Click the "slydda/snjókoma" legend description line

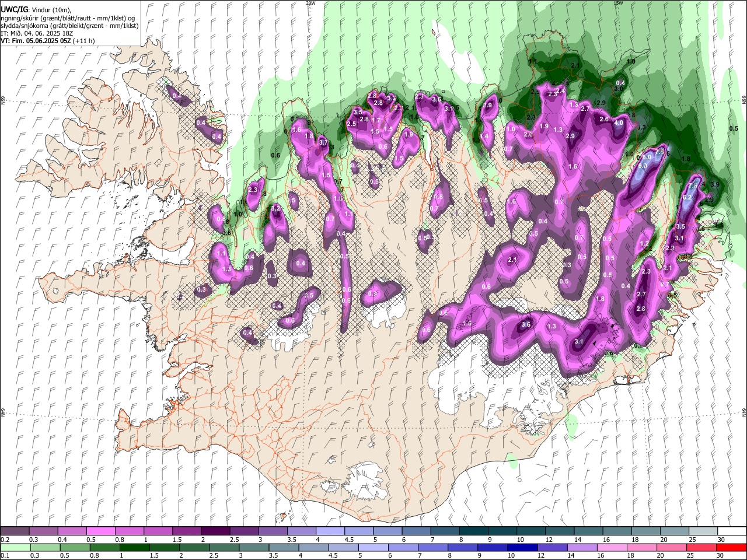(x=69, y=26)
